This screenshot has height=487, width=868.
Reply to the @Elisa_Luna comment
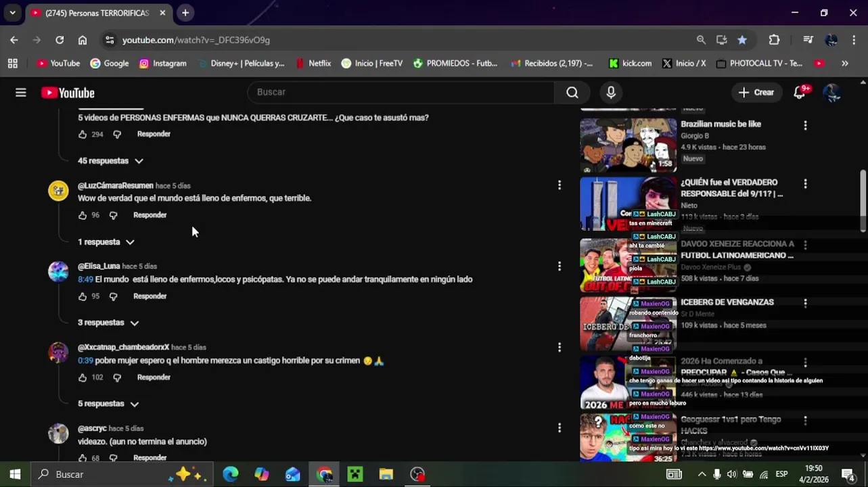pos(150,296)
